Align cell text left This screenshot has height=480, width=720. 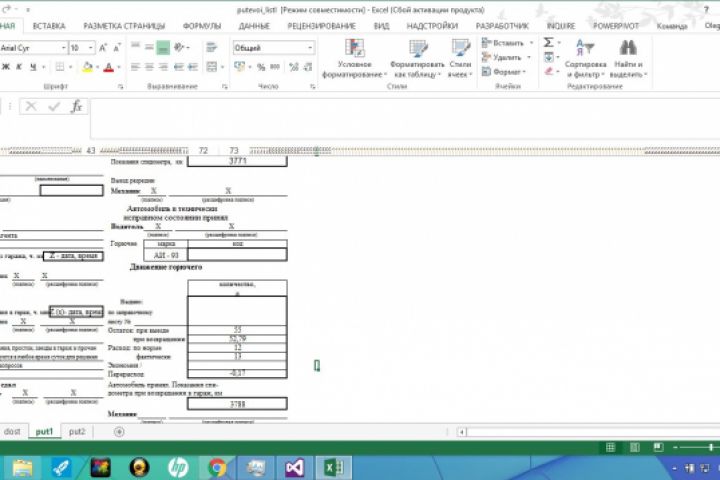135,67
